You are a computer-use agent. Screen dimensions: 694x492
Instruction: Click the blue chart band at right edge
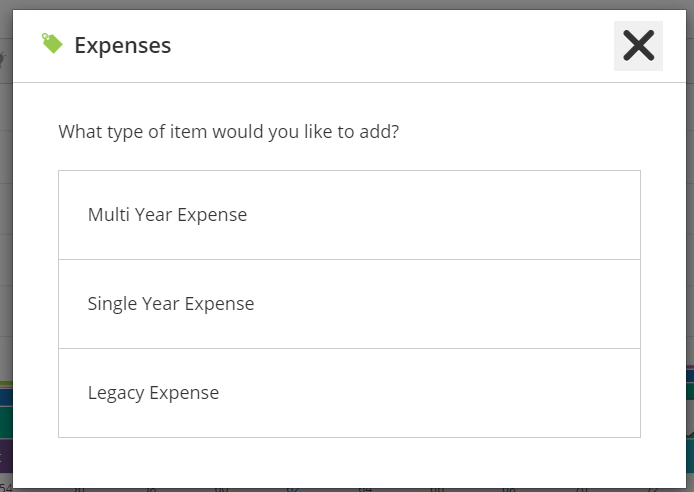(690, 376)
